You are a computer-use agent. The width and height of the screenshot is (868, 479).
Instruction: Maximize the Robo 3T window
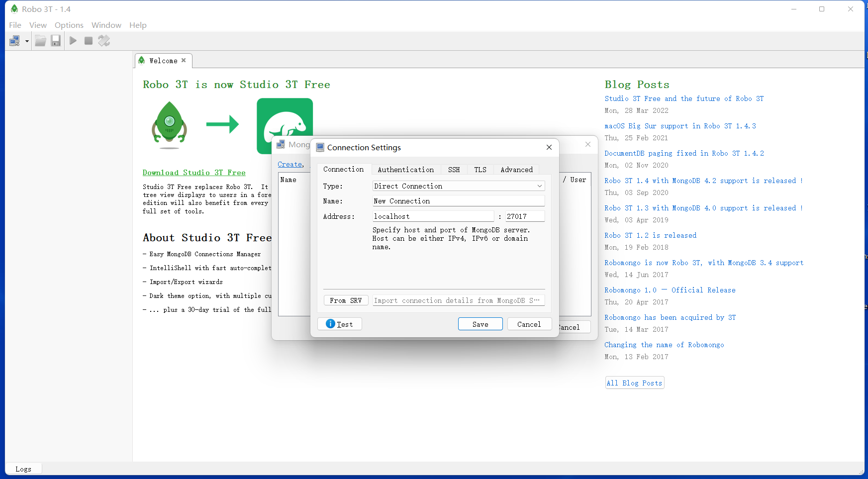point(822,9)
